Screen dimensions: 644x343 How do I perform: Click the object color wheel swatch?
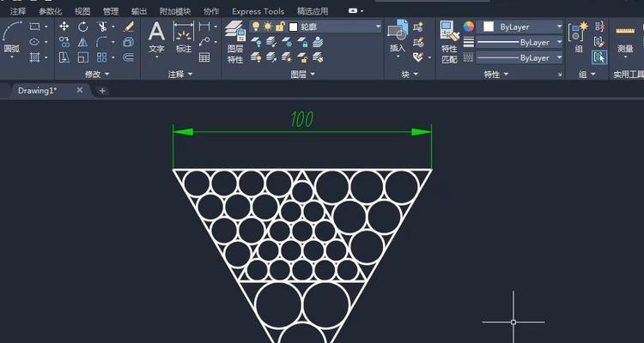[x=469, y=27]
